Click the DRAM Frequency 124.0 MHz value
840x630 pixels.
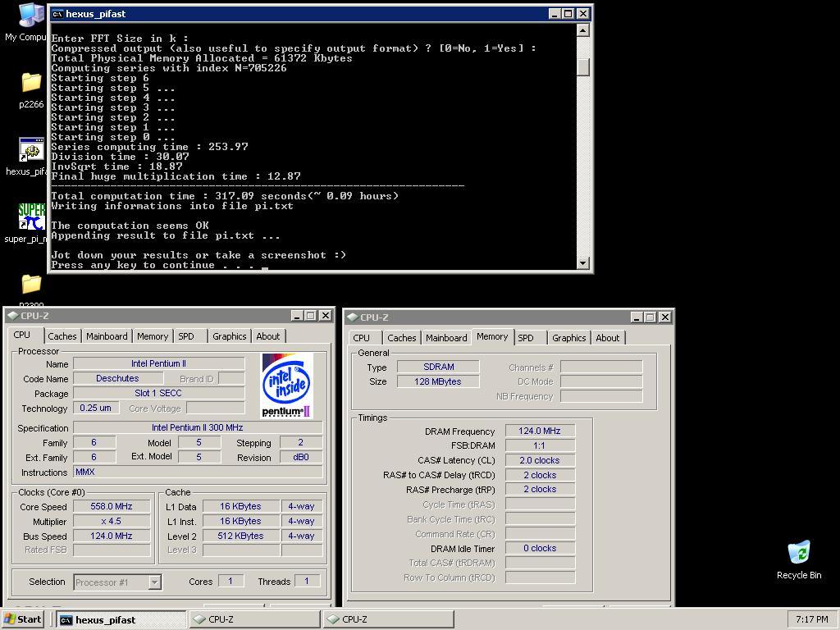tap(540, 431)
